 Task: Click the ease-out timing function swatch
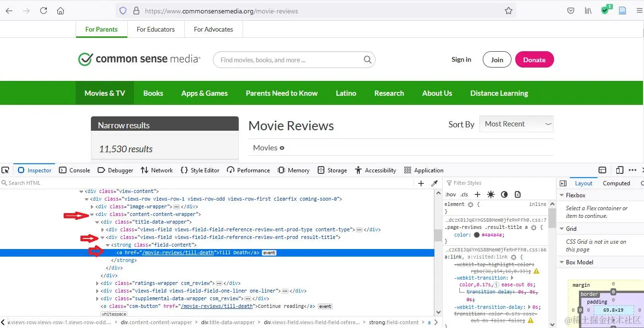click(497, 285)
